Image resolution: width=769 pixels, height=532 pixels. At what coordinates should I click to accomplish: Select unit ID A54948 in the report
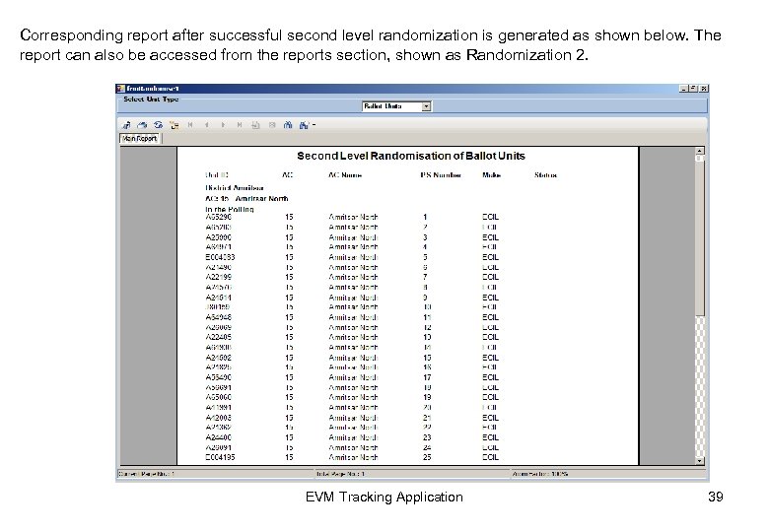[x=218, y=317]
